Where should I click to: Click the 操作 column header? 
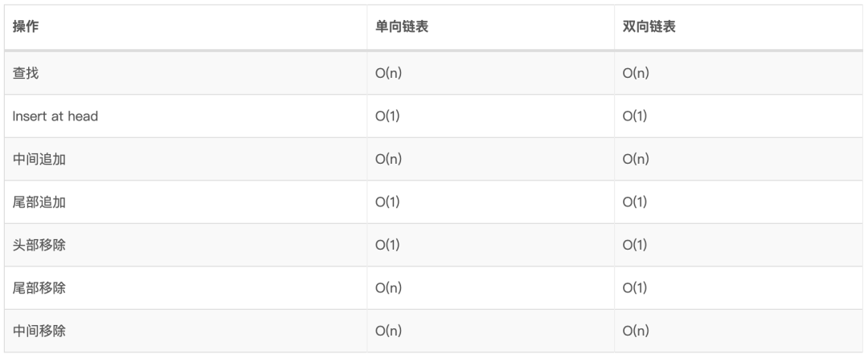pyautogui.click(x=26, y=27)
